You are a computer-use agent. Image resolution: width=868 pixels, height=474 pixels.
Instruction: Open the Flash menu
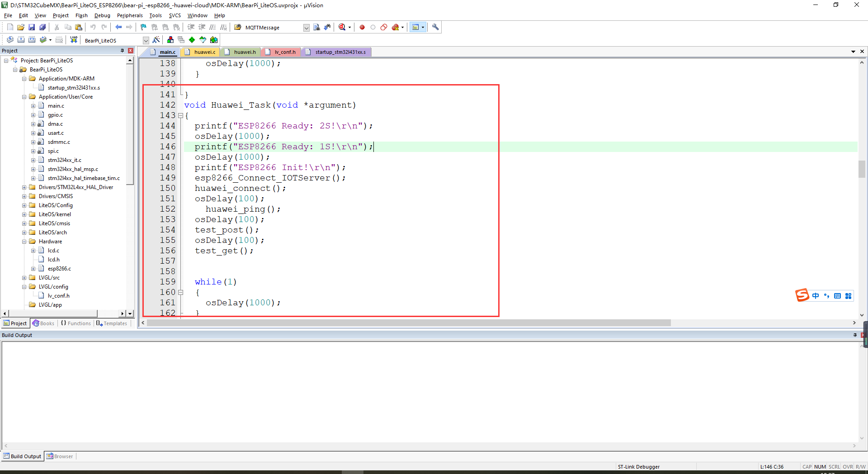pos(81,15)
